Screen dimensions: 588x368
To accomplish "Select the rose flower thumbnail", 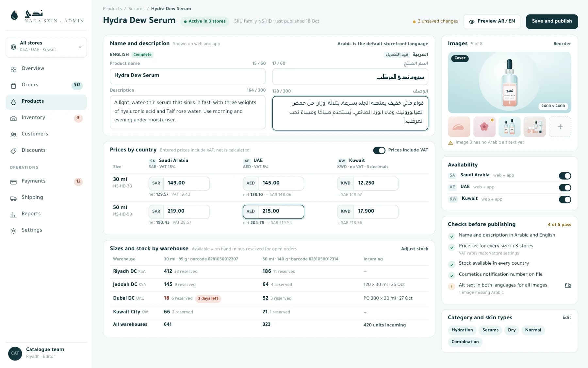I will (x=484, y=127).
